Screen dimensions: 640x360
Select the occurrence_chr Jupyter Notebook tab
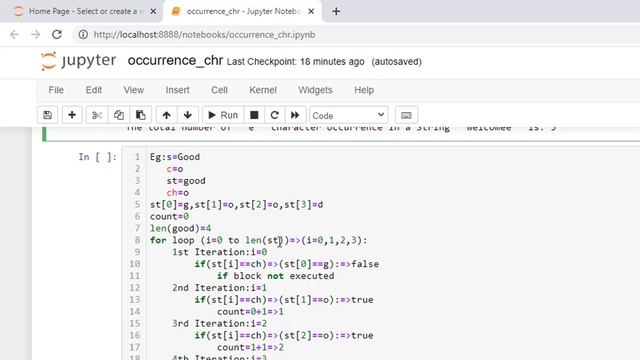(241, 11)
